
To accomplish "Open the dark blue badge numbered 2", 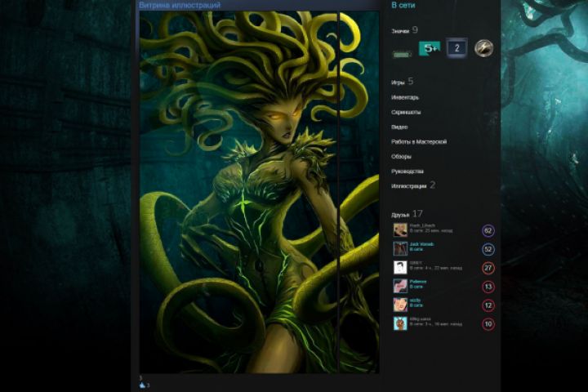I will pos(457,48).
